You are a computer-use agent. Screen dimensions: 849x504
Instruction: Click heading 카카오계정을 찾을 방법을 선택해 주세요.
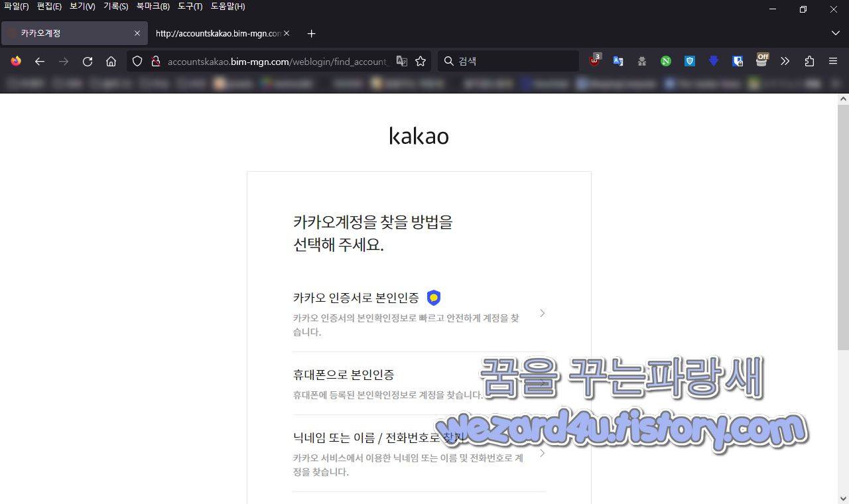372,233
